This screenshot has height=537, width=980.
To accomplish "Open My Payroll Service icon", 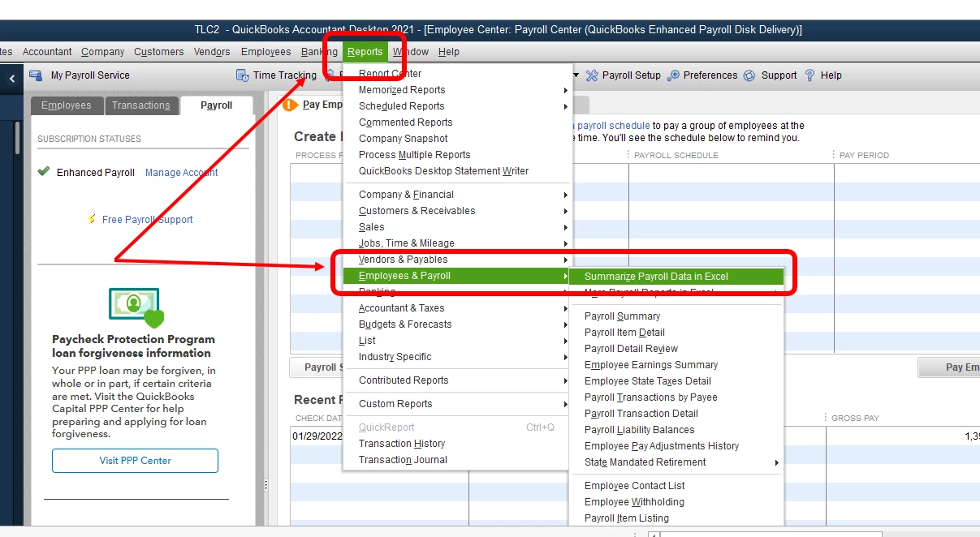I will 36,75.
